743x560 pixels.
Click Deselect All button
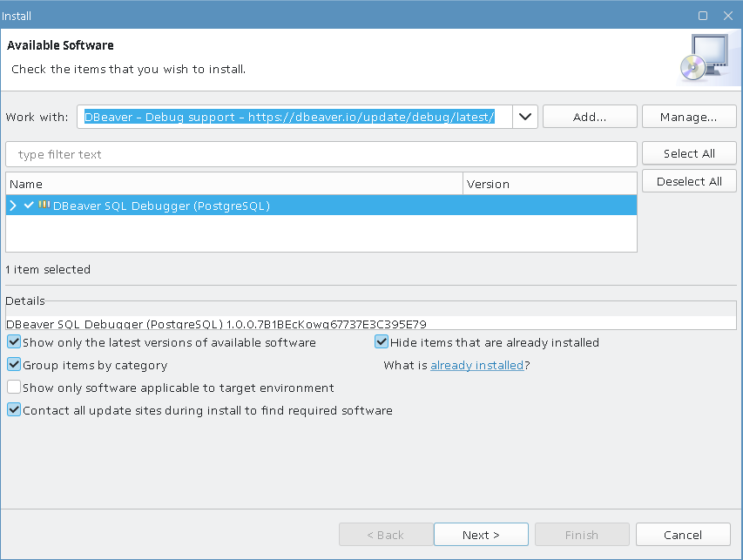689,181
